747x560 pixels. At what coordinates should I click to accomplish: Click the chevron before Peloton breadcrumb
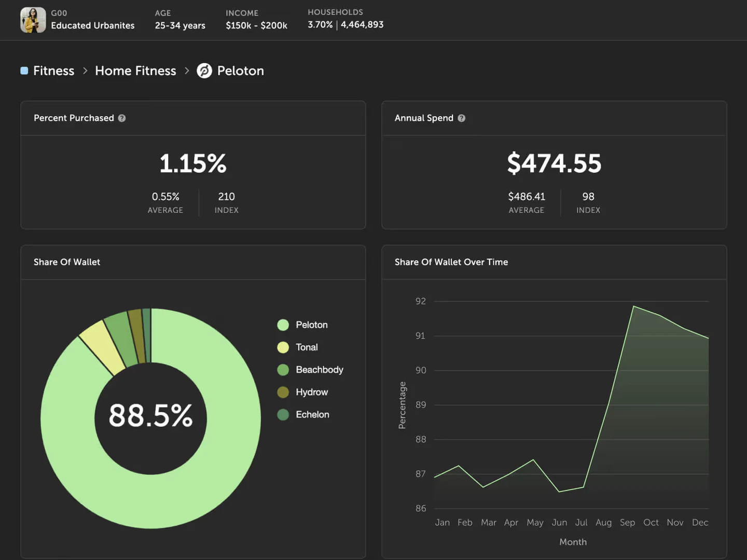tap(187, 71)
